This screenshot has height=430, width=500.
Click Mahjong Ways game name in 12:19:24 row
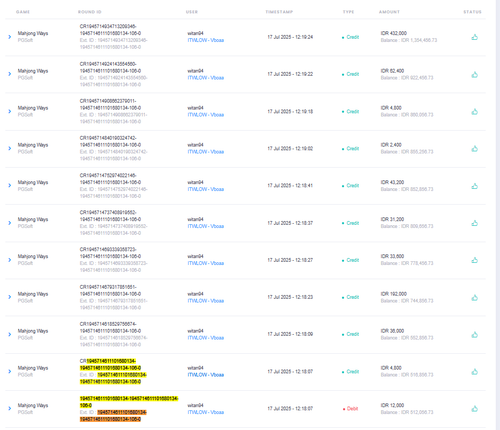coord(33,33)
